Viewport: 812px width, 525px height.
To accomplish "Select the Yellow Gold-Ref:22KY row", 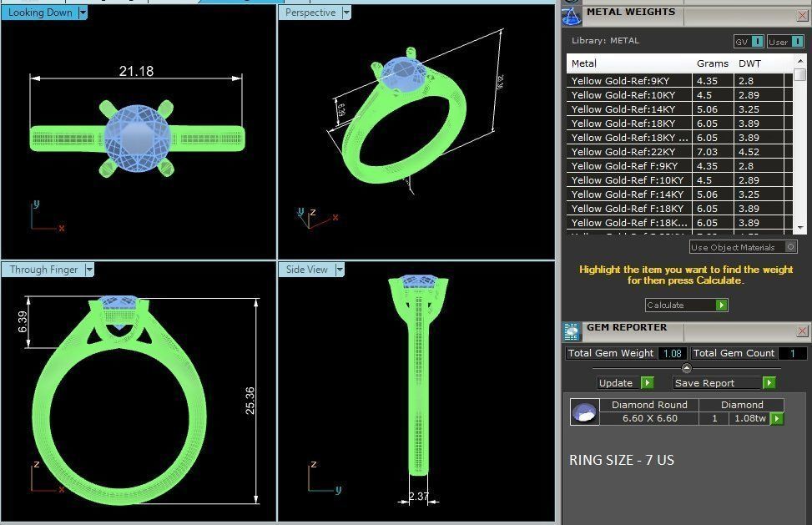I will (679, 152).
